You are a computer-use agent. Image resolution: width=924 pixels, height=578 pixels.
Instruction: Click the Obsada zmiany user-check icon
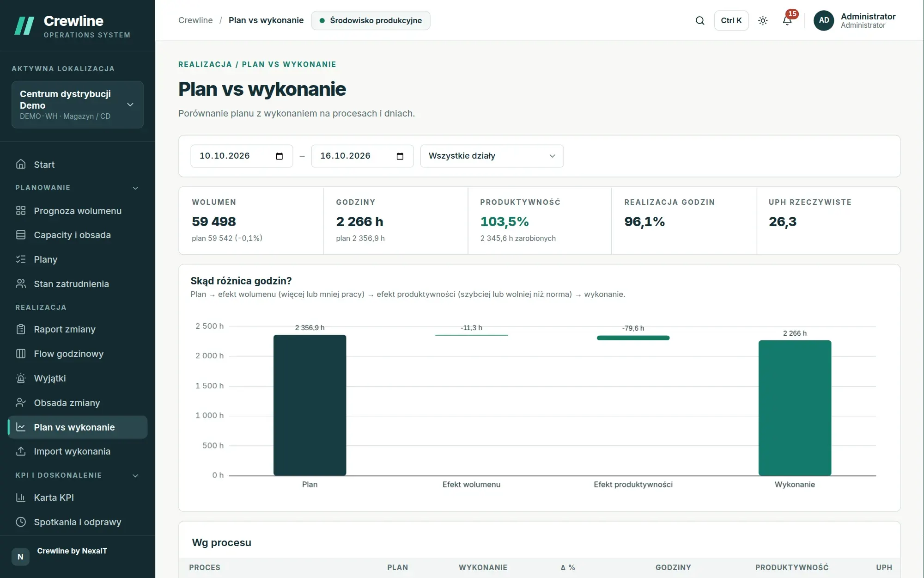coord(21,403)
